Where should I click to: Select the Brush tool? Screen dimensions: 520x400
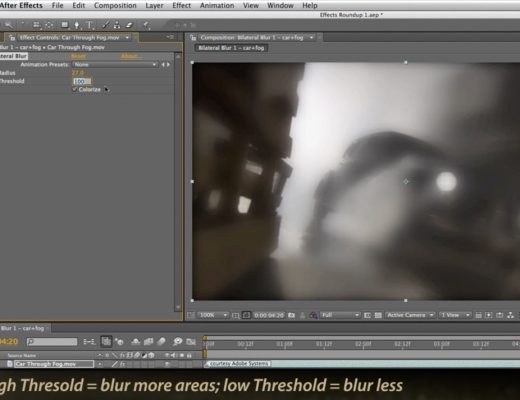(x=105, y=25)
